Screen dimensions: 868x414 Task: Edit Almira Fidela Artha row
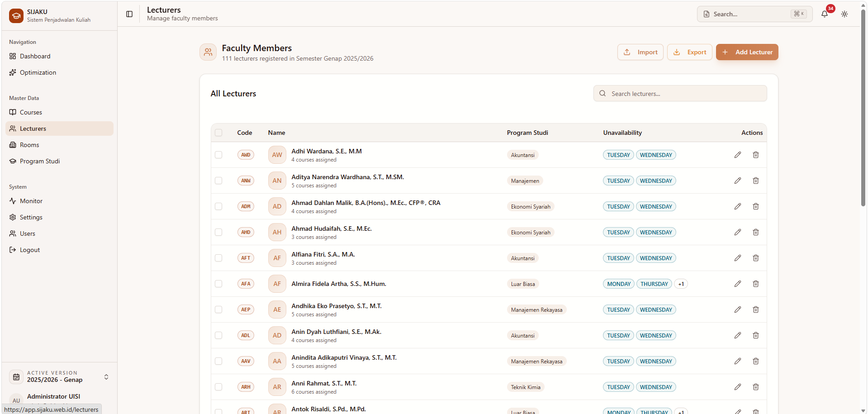click(x=738, y=284)
